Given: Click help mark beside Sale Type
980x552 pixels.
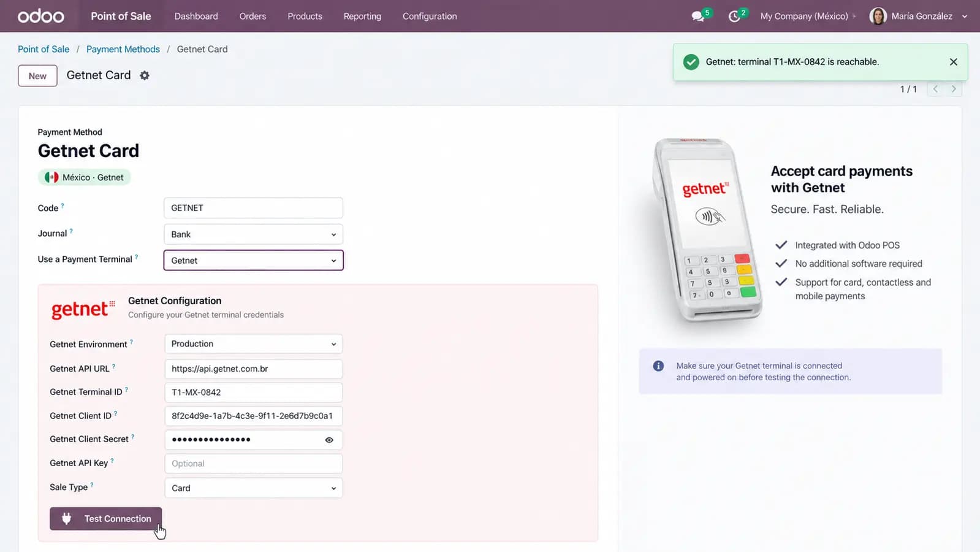Looking at the screenshot, I should pos(92,485).
